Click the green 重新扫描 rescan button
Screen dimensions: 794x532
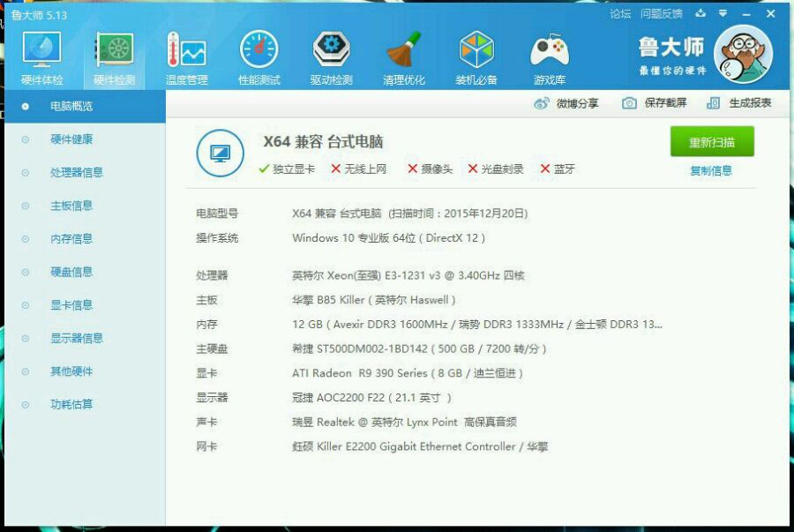712,142
